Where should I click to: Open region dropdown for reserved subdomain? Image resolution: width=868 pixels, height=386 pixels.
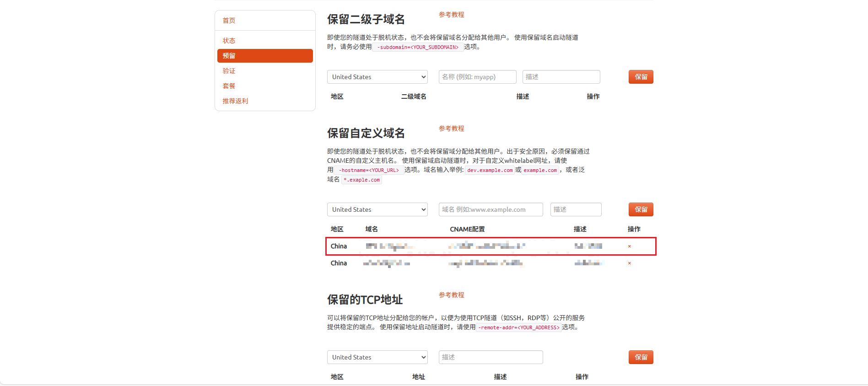[377, 77]
